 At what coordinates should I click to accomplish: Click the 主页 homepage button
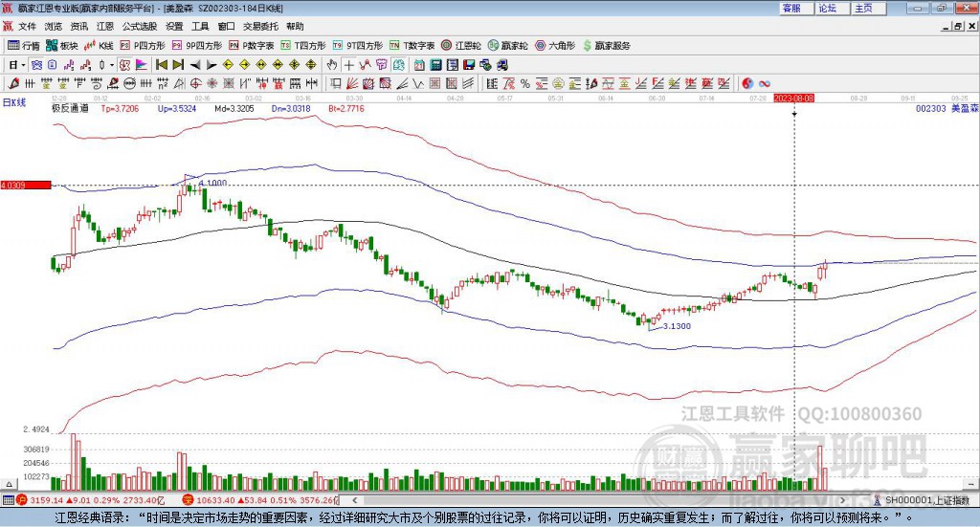[x=869, y=8]
